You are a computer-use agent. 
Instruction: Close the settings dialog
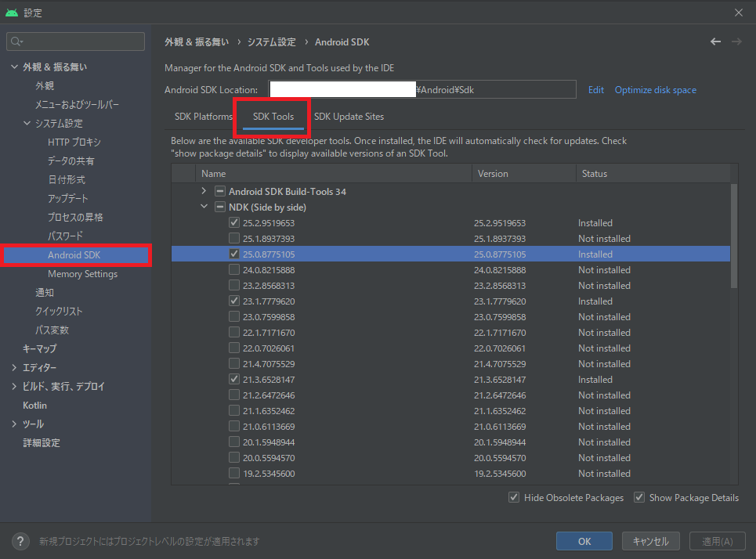tap(739, 13)
